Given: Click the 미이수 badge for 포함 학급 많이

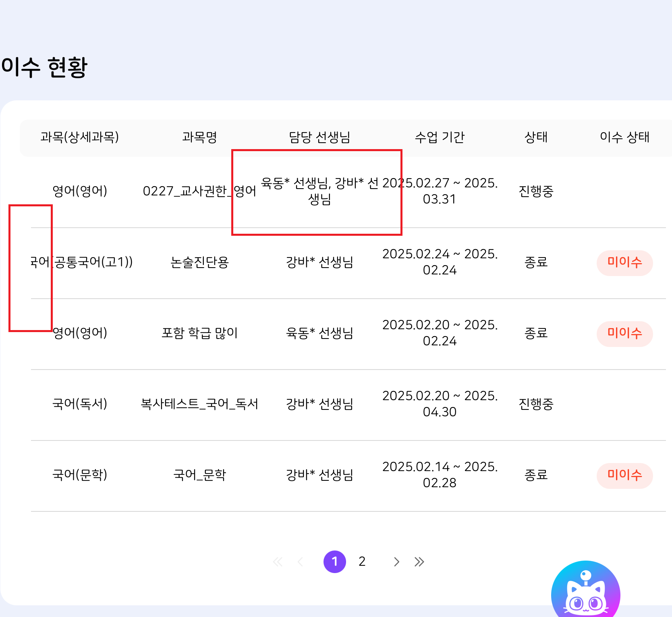Looking at the screenshot, I should tap(624, 334).
